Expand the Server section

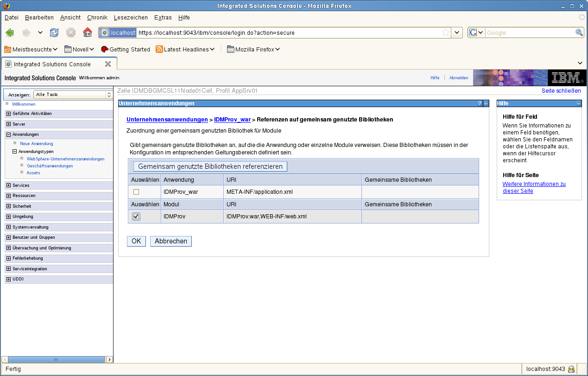tap(8, 124)
